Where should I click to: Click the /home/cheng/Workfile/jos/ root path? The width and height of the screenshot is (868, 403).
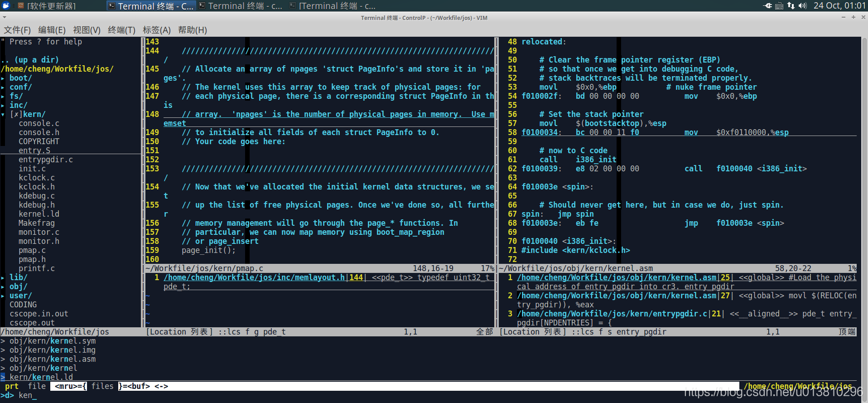pos(57,69)
